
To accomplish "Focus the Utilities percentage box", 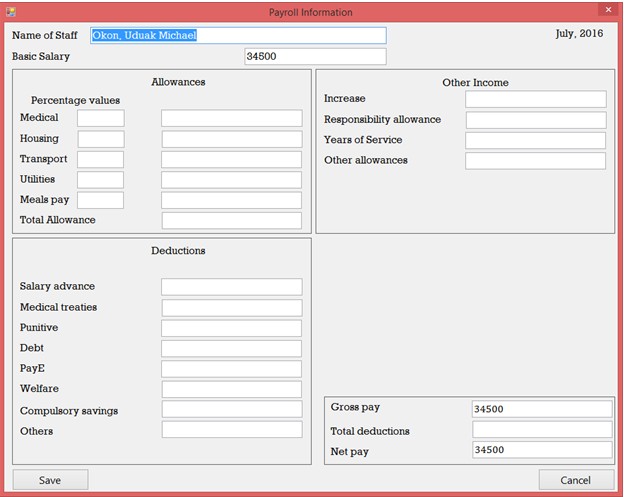I will [x=100, y=179].
